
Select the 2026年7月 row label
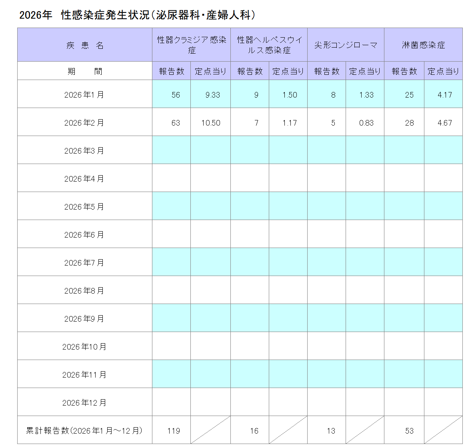84,262
